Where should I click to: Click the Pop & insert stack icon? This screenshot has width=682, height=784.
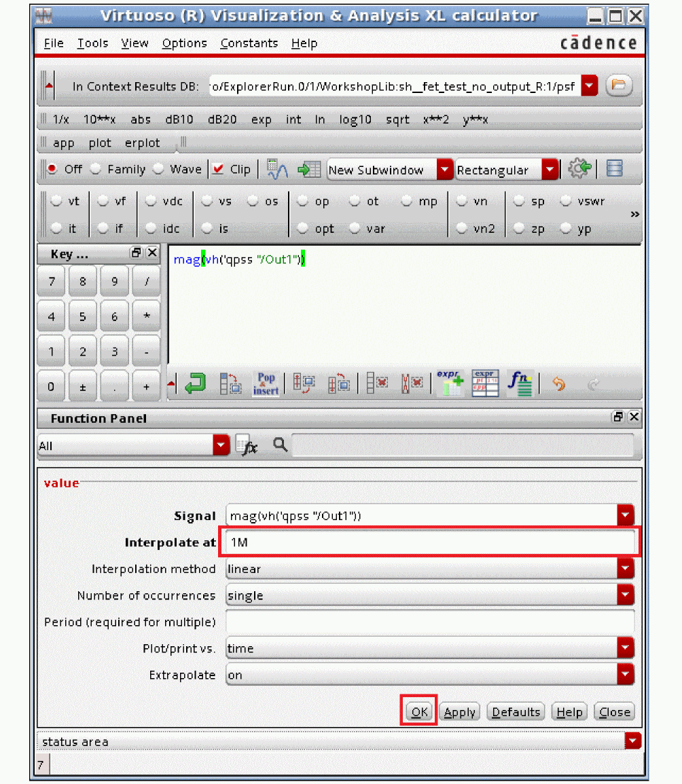click(266, 384)
